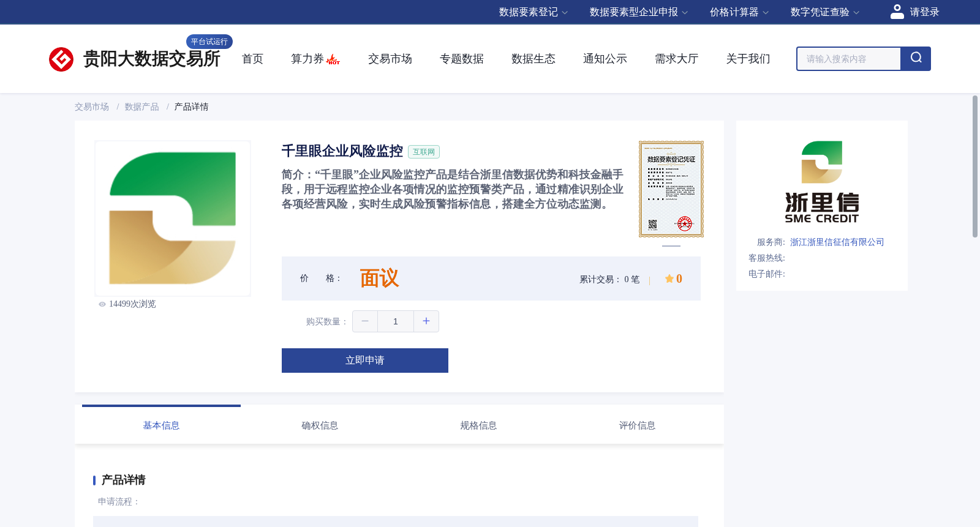Click the 立即申请 button
Viewport: 980px width, 527px height.
(365, 361)
